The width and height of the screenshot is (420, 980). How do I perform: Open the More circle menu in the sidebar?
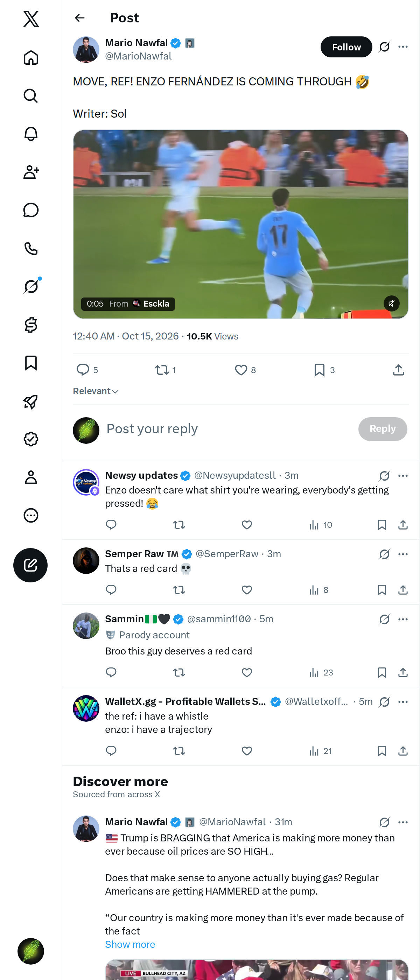pyautogui.click(x=31, y=515)
